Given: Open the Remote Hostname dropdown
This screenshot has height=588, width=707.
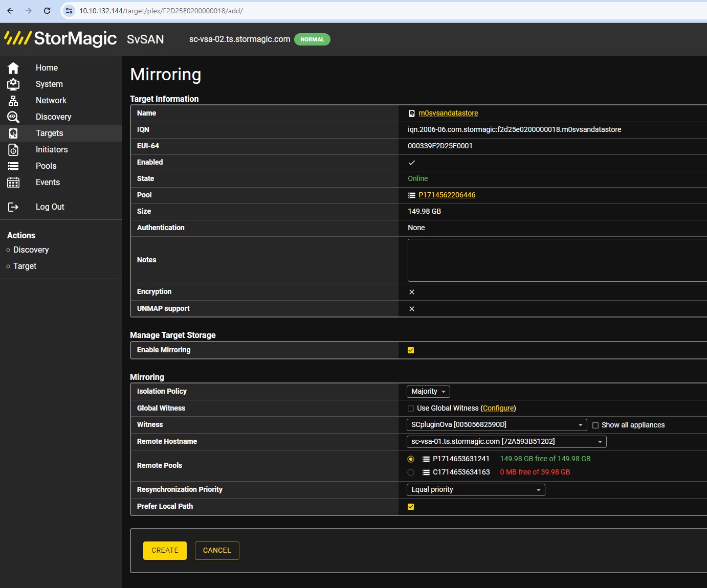Looking at the screenshot, I should 506,442.
